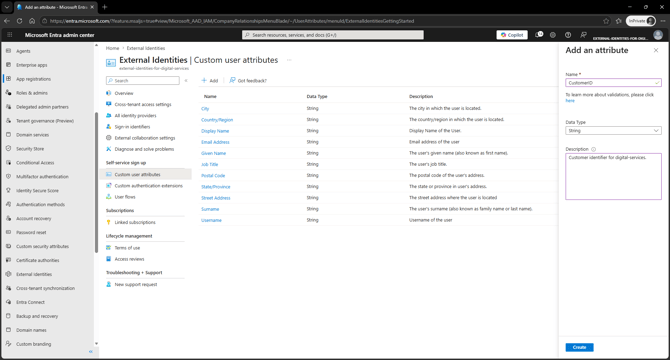The width and height of the screenshot is (670, 360).
Task: Go to App registrations
Action: tap(33, 79)
